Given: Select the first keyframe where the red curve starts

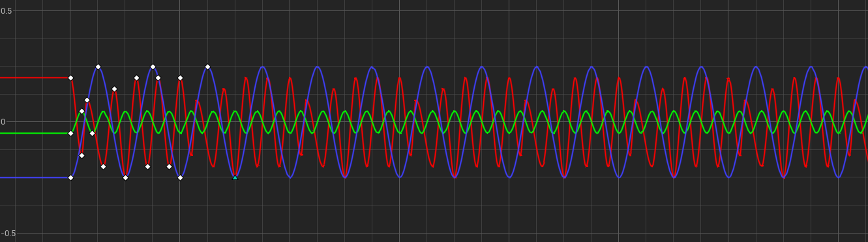Looking at the screenshot, I should click(x=70, y=78).
